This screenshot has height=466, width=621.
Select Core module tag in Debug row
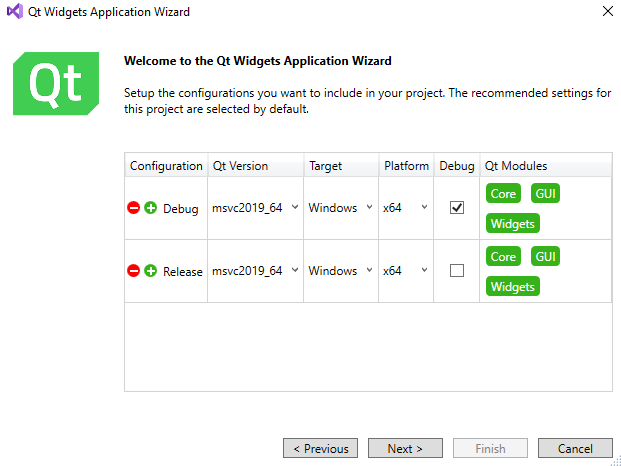pos(503,193)
